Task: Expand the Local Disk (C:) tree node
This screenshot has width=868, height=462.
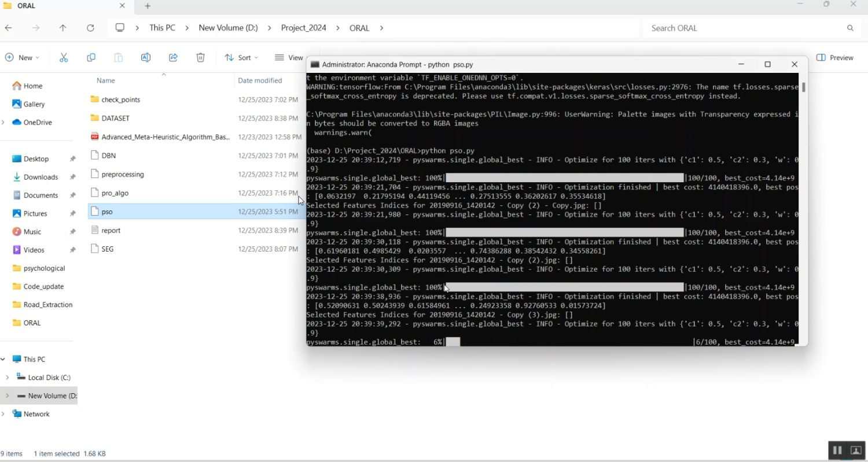Action: point(7,378)
